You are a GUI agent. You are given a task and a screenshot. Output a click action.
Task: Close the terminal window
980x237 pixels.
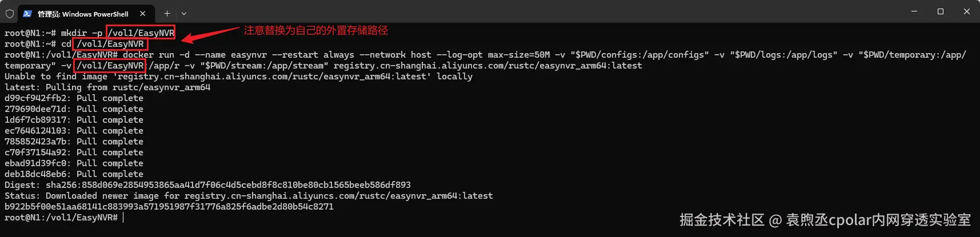[x=967, y=11]
